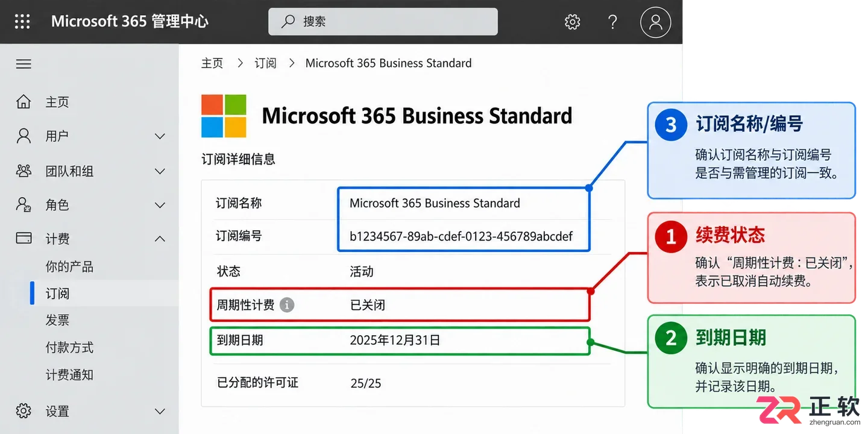Open the app launcher waffle icon
The image size is (868, 434).
(x=22, y=22)
